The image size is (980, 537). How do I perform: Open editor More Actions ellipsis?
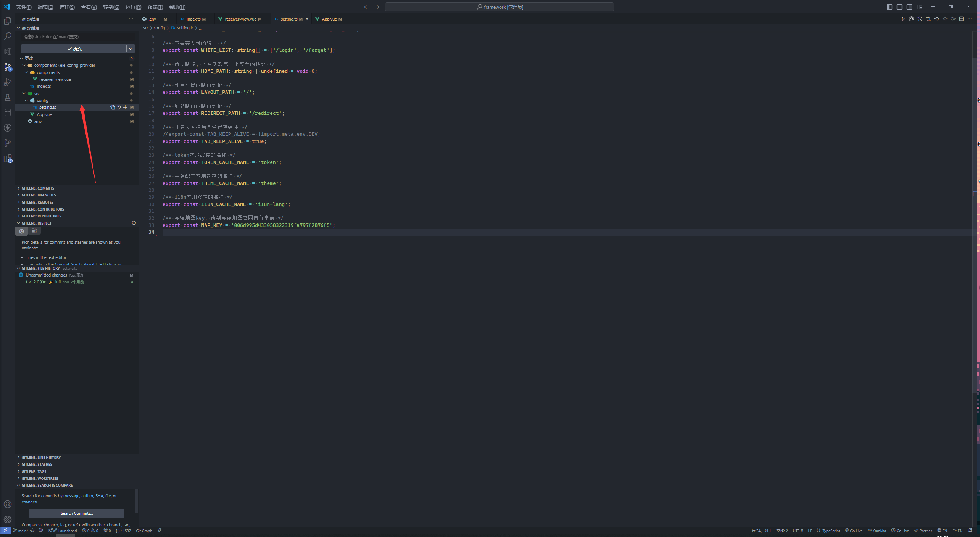point(970,19)
